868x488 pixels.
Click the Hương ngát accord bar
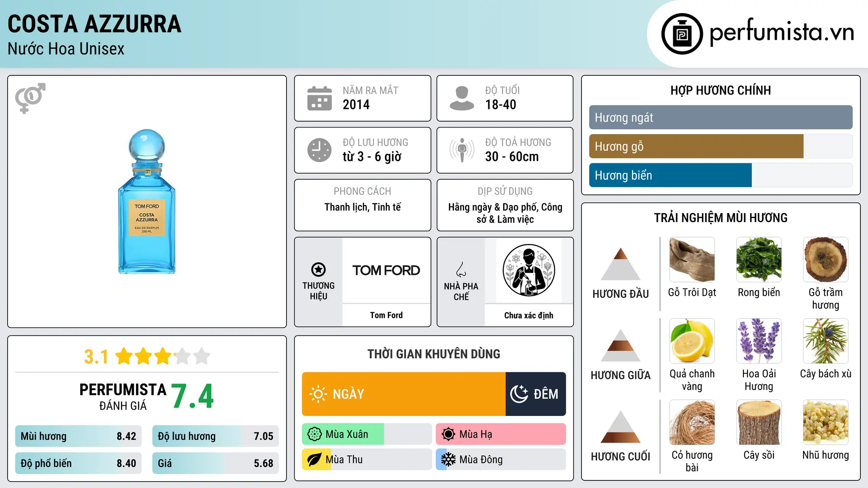[x=721, y=117]
